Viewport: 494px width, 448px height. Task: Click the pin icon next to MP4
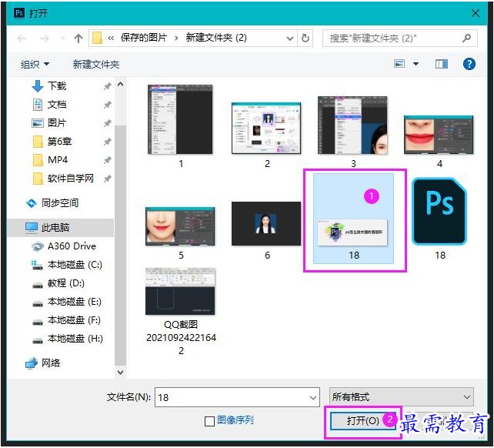(108, 160)
